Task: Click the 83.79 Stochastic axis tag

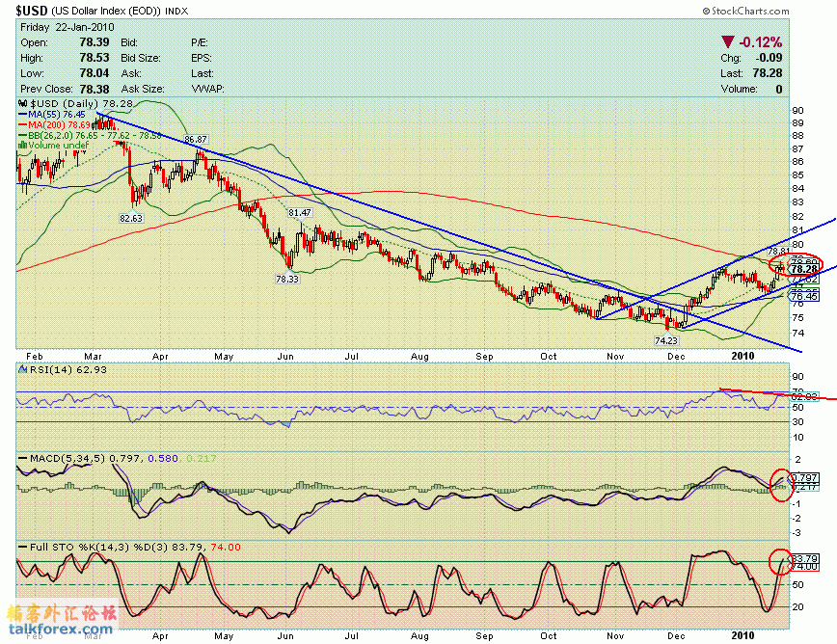Action: (804, 558)
